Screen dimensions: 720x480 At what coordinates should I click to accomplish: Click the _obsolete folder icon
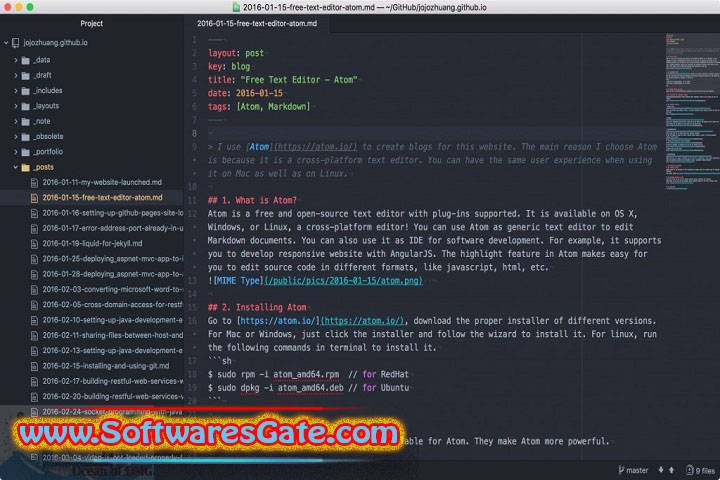click(26, 137)
